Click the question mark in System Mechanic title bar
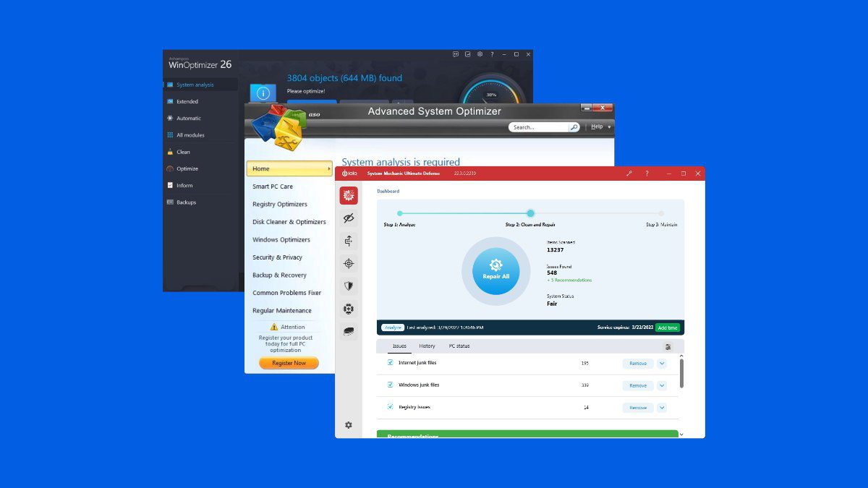Image resolution: width=868 pixels, height=488 pixels. coord(647,174)
